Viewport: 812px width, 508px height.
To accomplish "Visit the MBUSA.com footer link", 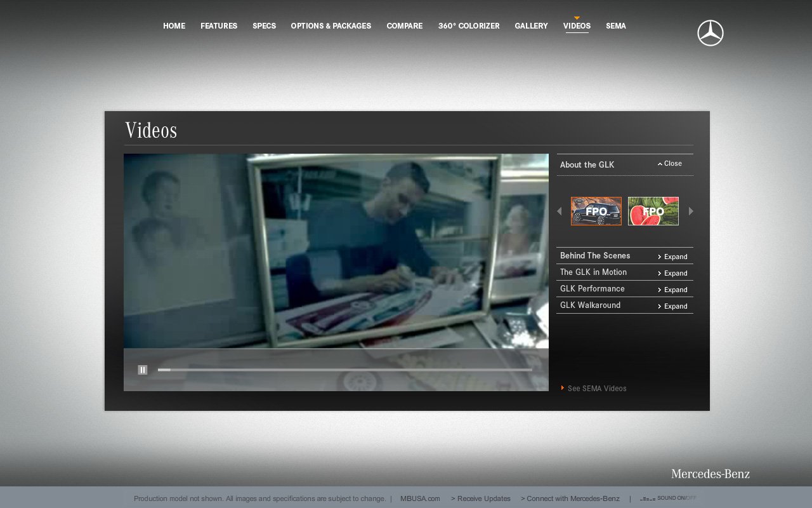I will click(420, 498).
